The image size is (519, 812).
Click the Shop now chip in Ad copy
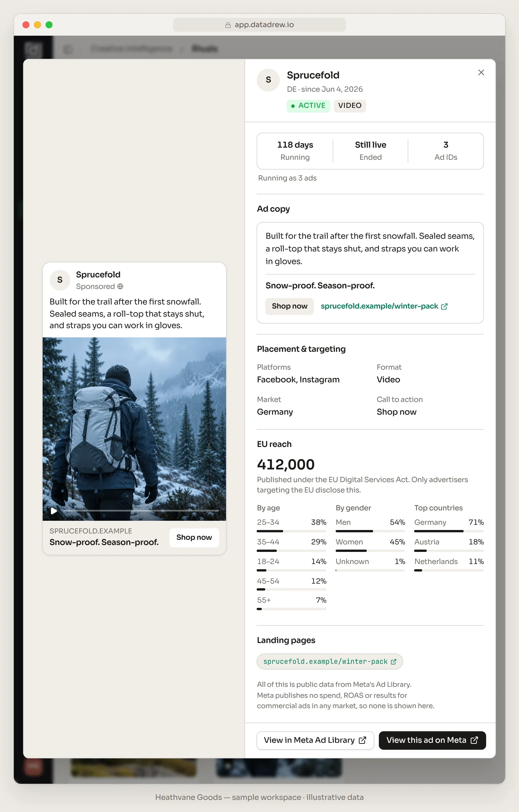coord(289,306)
